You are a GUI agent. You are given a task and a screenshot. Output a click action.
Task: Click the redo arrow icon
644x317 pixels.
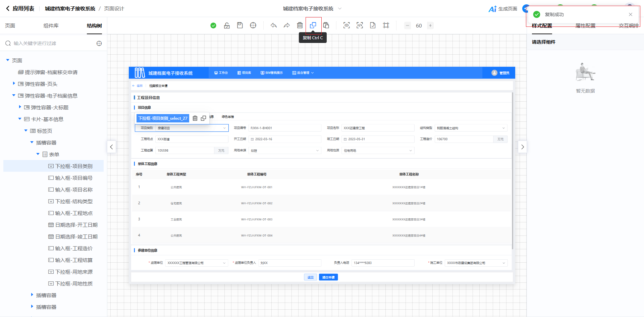287,25
